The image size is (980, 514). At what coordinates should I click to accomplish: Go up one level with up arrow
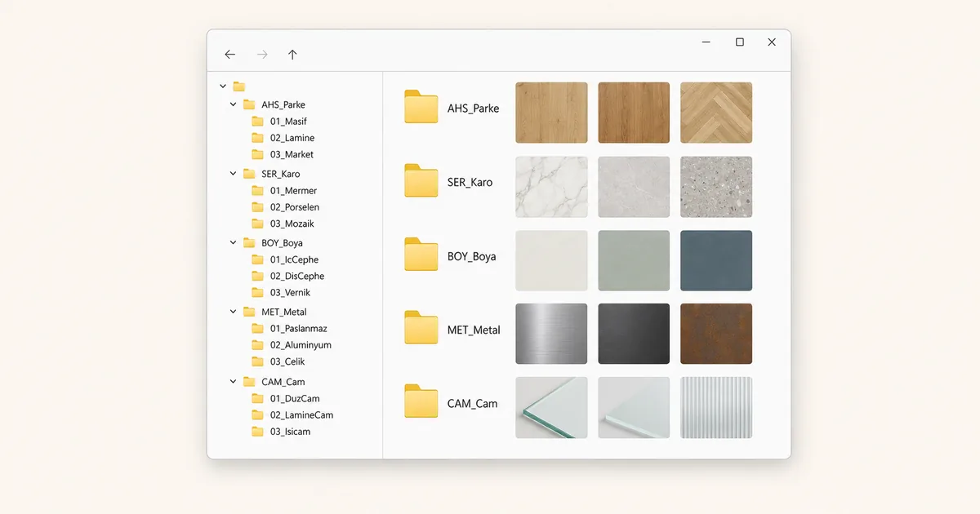click(292, 55)
